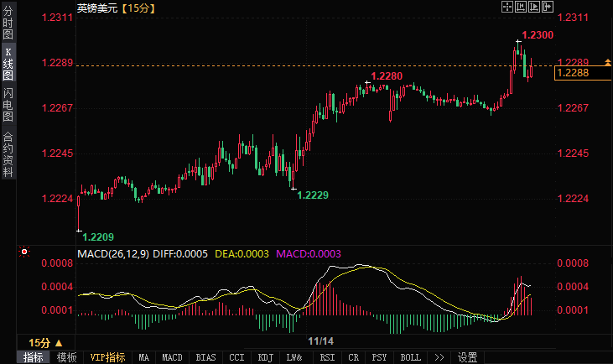Apply the MA indicator

tap(144, 357)
